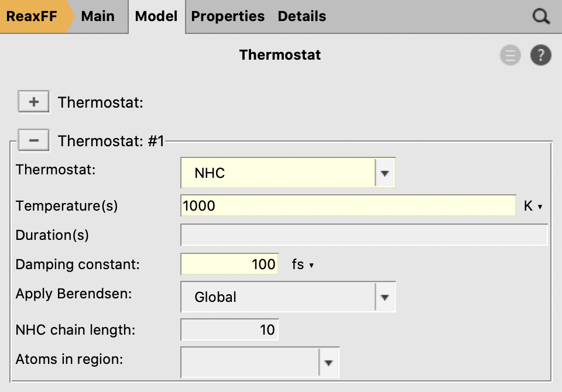Open the Atoms in region dropdown
Image resolution: width=562 pixels, height=392 pixels.
pos(328,362)
